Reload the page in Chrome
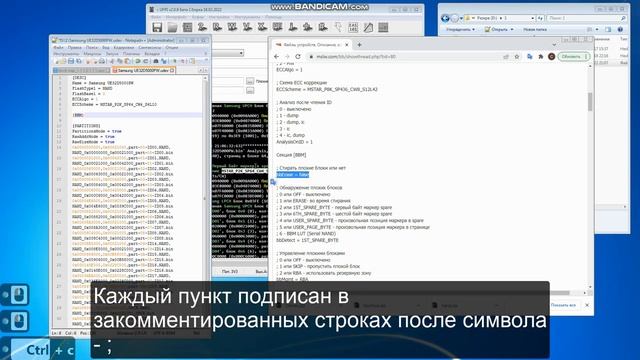640x360 pixels. pyautogui.click(x=298, y=57)
